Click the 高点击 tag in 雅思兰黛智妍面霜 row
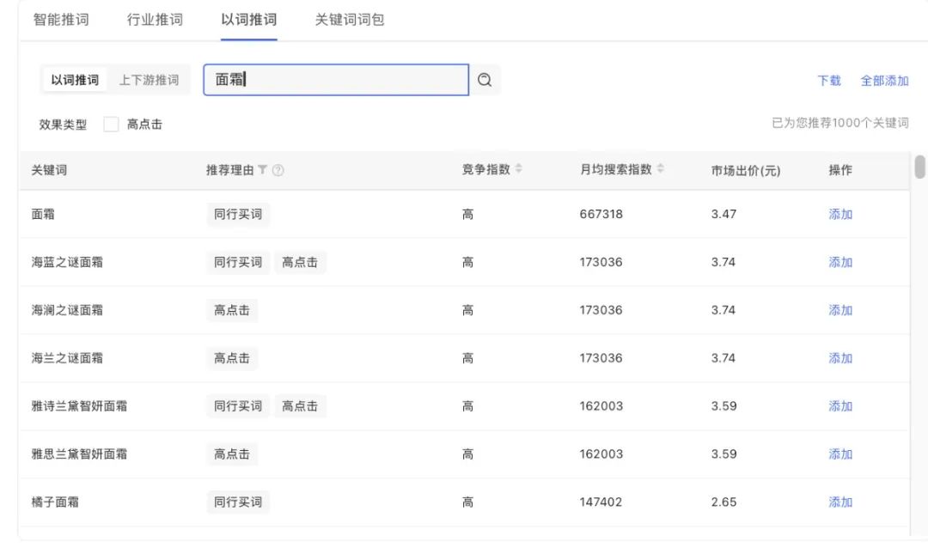This screenshot has height=560, width=928. [x=232, y=453]
